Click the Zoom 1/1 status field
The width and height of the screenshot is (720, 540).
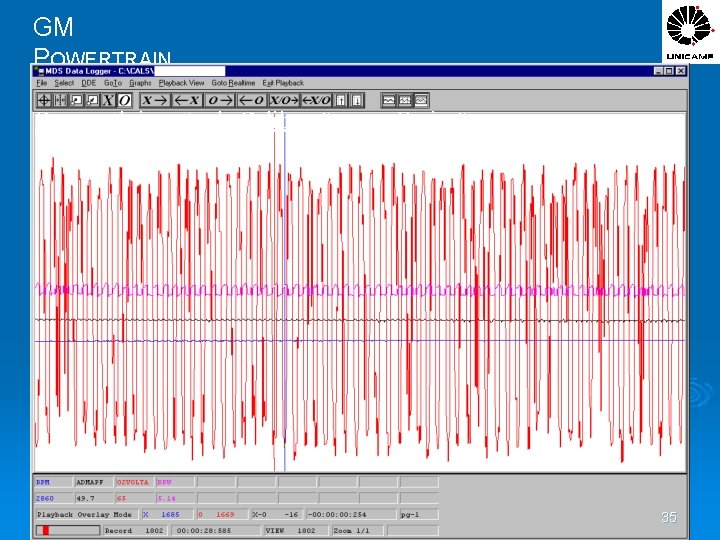[357, 530]
